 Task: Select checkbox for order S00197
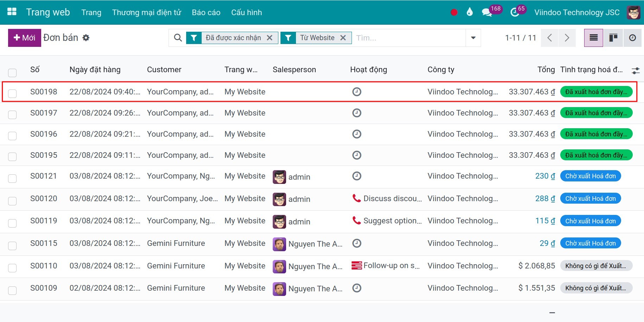(12, 114)
